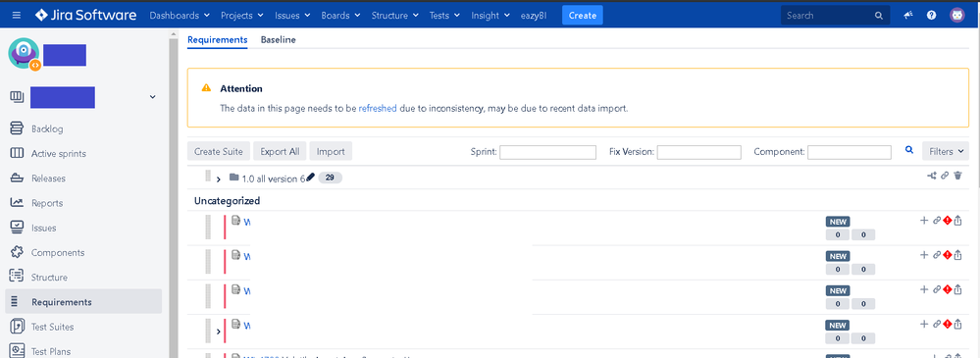Switch to the Baseline tab

279,39
